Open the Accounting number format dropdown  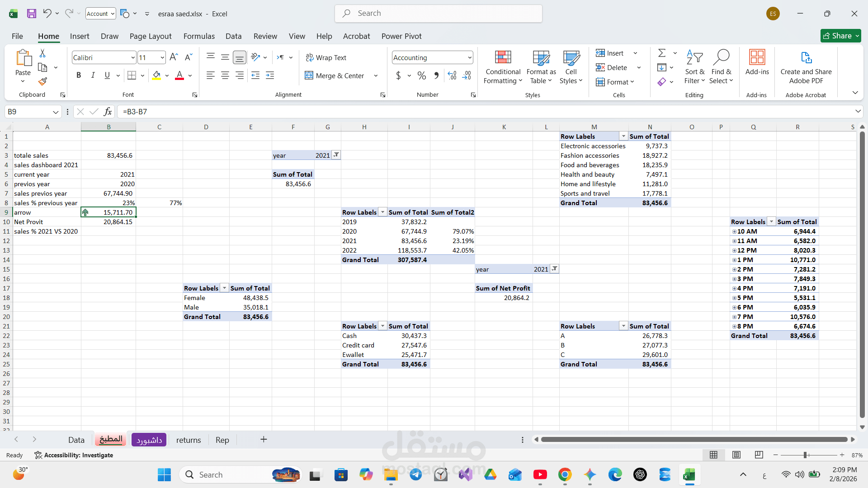click(x=470, y=57)
